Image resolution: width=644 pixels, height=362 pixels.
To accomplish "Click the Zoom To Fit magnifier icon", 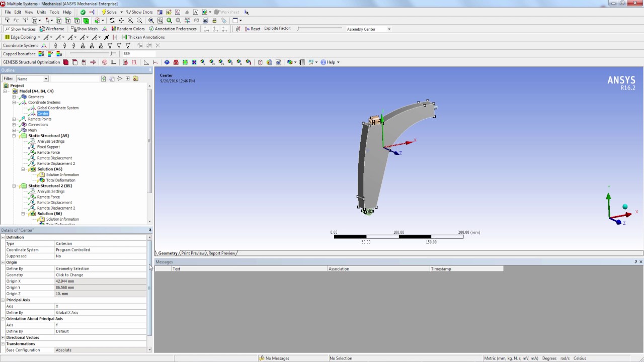I will pyautogui.click(x=151, y=21).
